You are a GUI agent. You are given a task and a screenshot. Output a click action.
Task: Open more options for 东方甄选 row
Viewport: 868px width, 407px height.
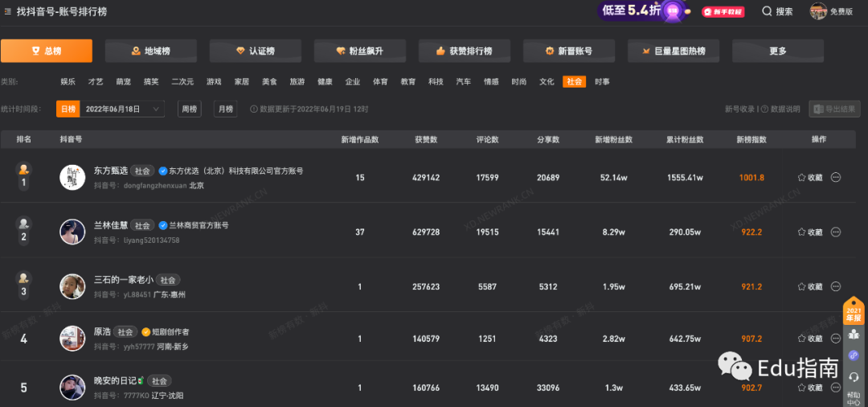point(836,178)
